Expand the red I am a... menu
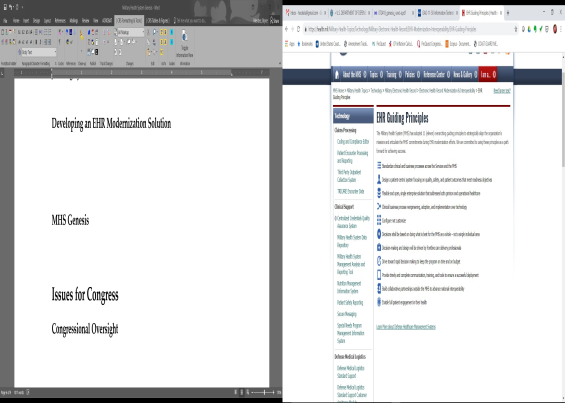Screen dimensions: 565x403 point(488,75)
